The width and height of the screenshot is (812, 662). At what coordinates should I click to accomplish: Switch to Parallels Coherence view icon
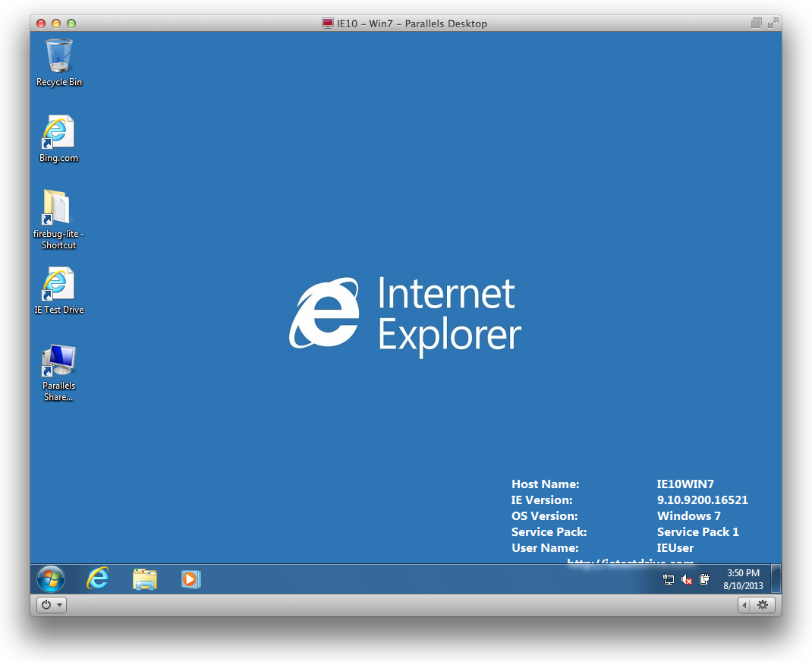click(756, 23)
